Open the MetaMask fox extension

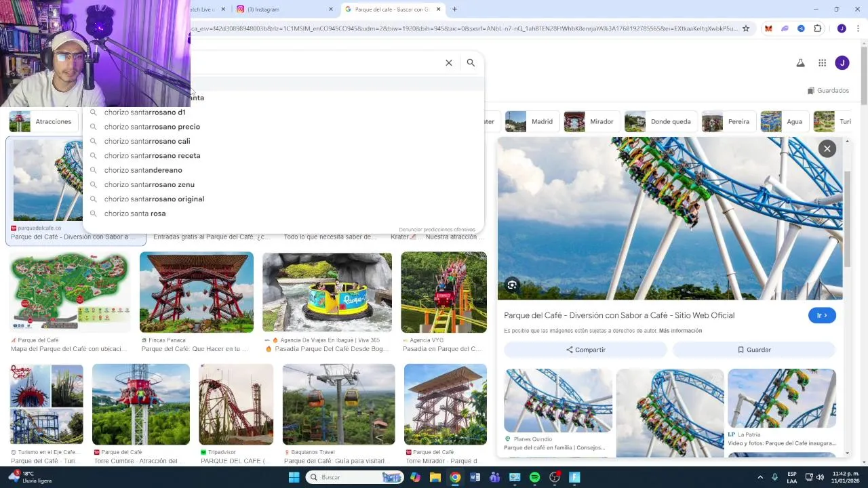coord(768,28)
